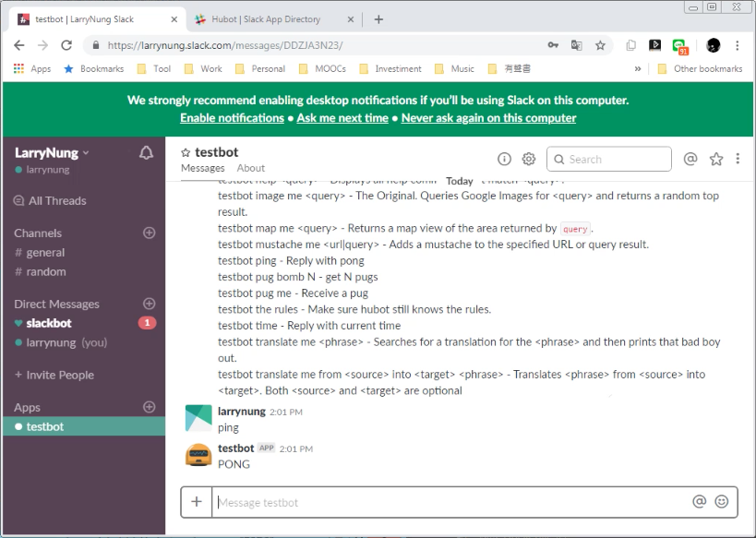Attach a file with the plus button
Screen dimensions: 756x538
coord(197,502)
